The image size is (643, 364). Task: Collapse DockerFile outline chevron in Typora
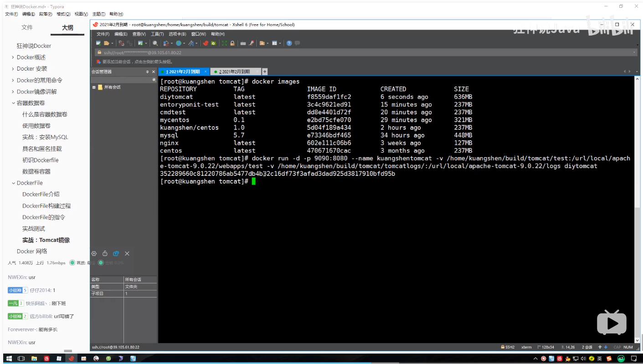tap(13, 183)
